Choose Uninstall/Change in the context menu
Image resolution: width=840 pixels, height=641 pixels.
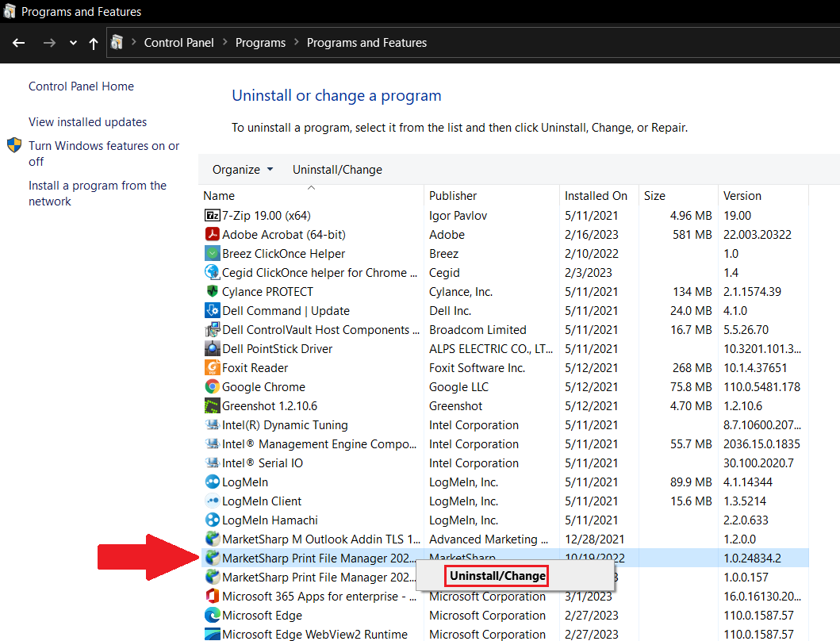(x=497, y=576)
